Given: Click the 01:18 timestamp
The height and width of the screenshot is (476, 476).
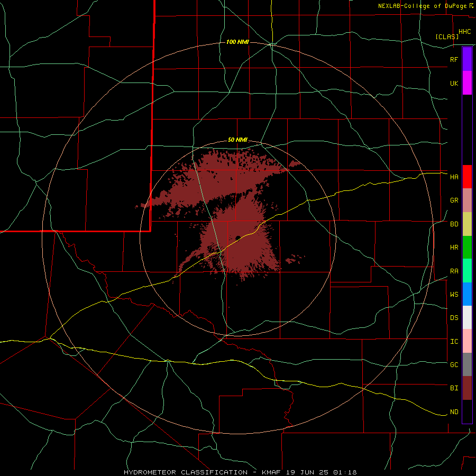Looking at the screenshot, I should [x=345, y=472].
